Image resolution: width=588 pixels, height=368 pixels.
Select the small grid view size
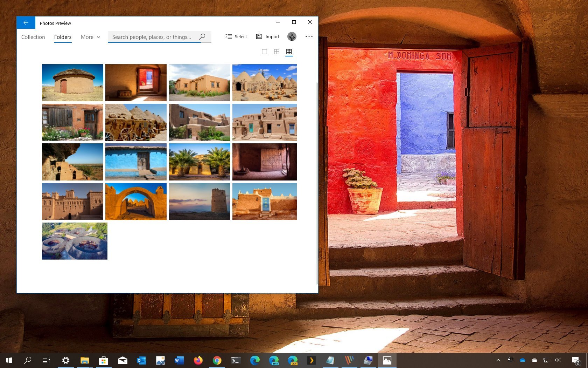tap(289, 51)
